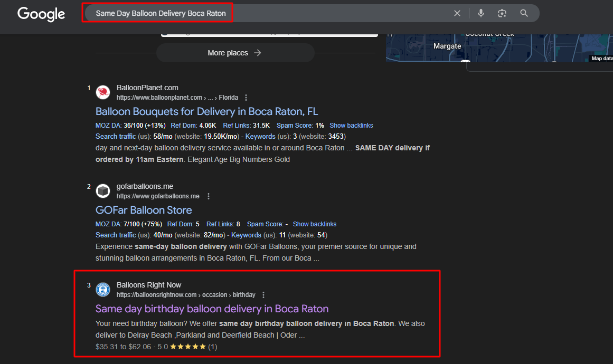This screenshot has width=613, height=364.
Task: Open three-dot menu for gofarballoons result
Action: 209,196
